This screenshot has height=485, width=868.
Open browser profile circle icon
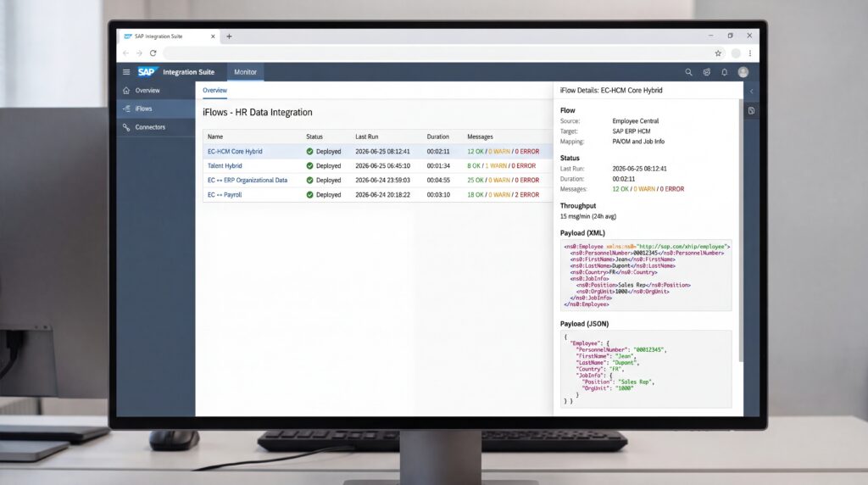point(736,53)
